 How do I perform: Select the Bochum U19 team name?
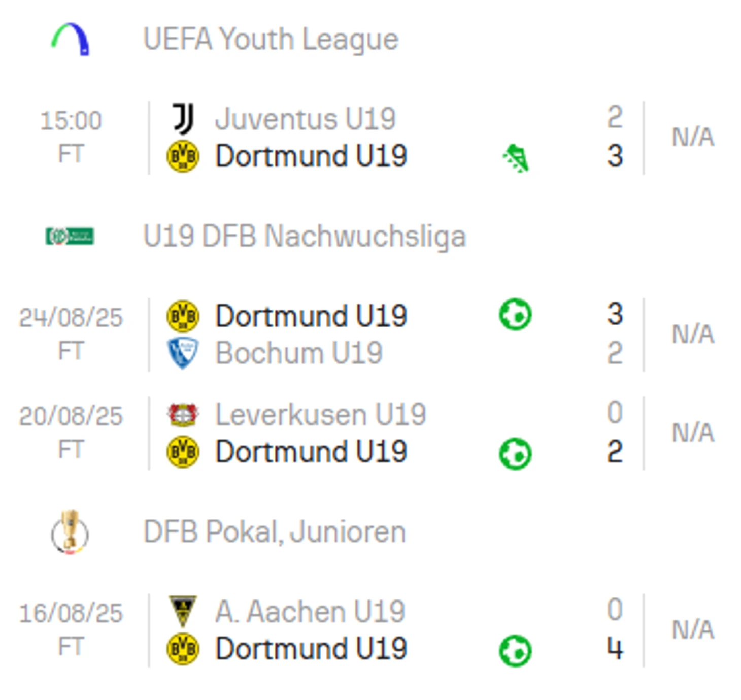point(299,353)
